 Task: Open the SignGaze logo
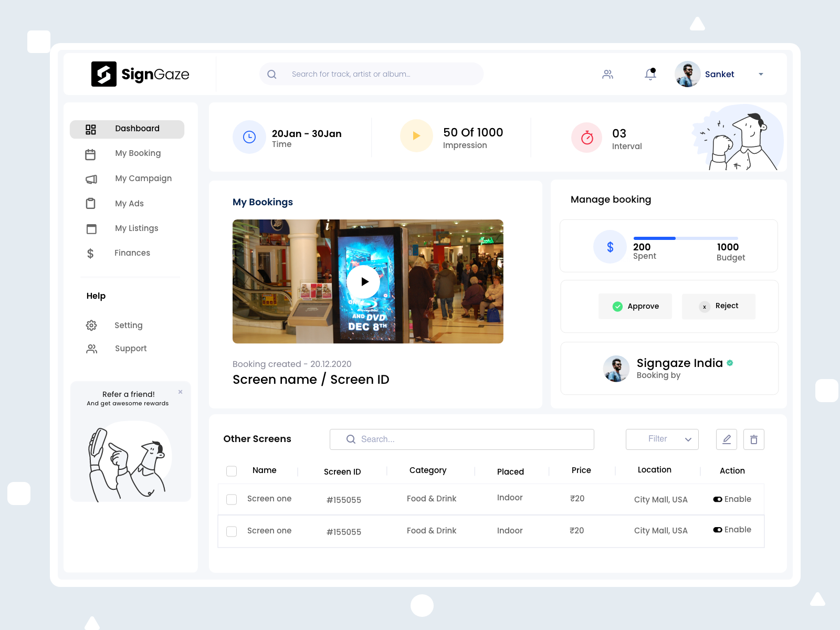tap(140, 74)
